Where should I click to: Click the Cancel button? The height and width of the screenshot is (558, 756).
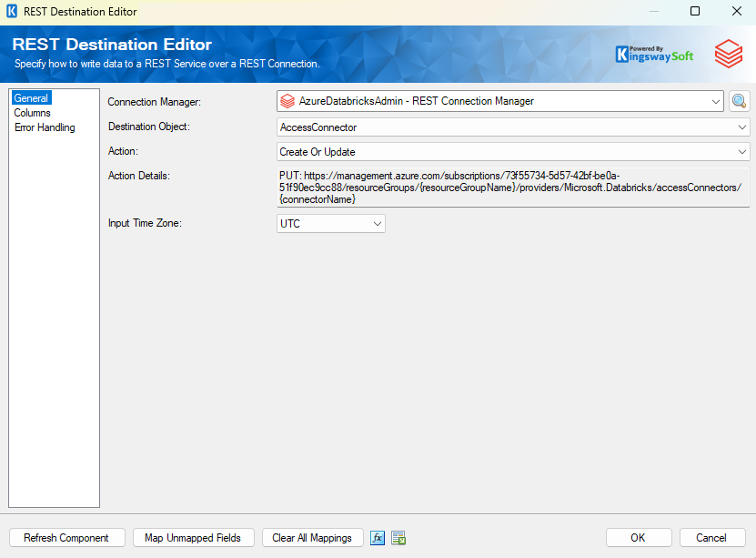[712, 538]
